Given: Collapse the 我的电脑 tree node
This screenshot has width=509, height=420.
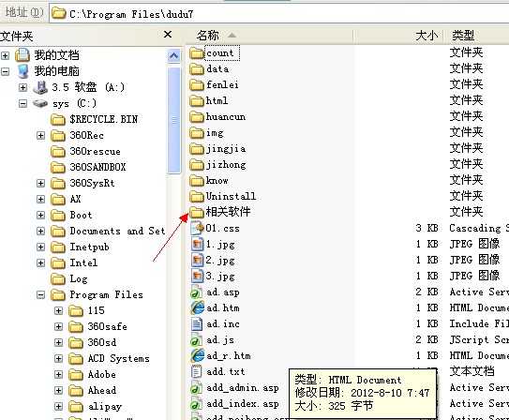Looking at the screenshot, I should (x=5, y=71).
